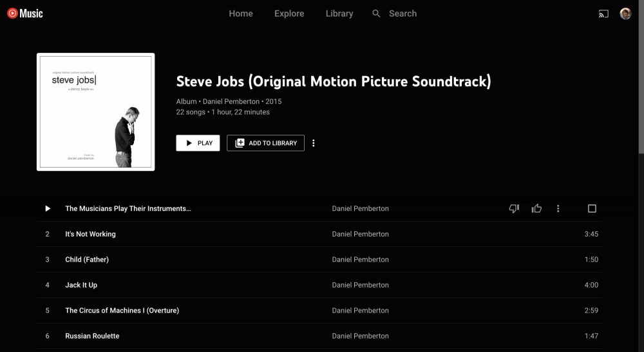
Task: Open the Daniel Pemberton artist link in header
Action: click(x=231, y=101)
